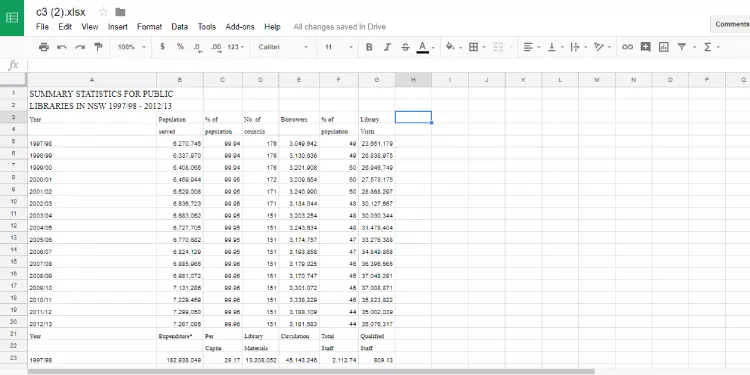Click the select-all corner box

[13, 80]
